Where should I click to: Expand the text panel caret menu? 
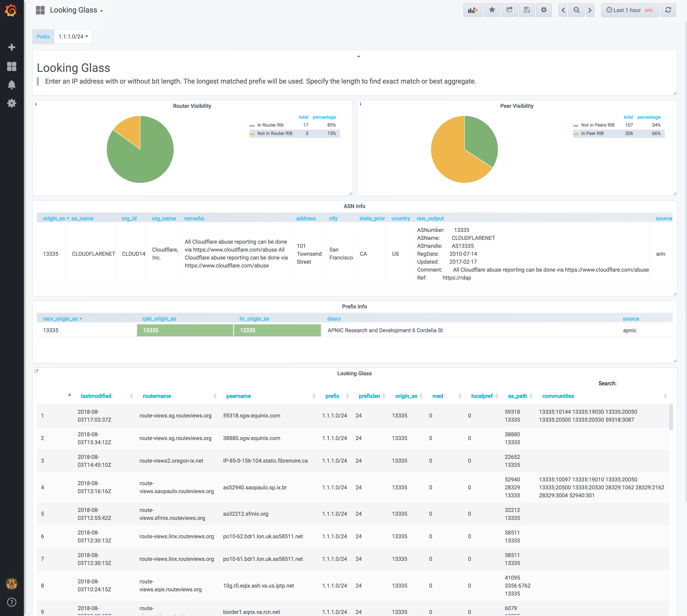coord(358,57)
